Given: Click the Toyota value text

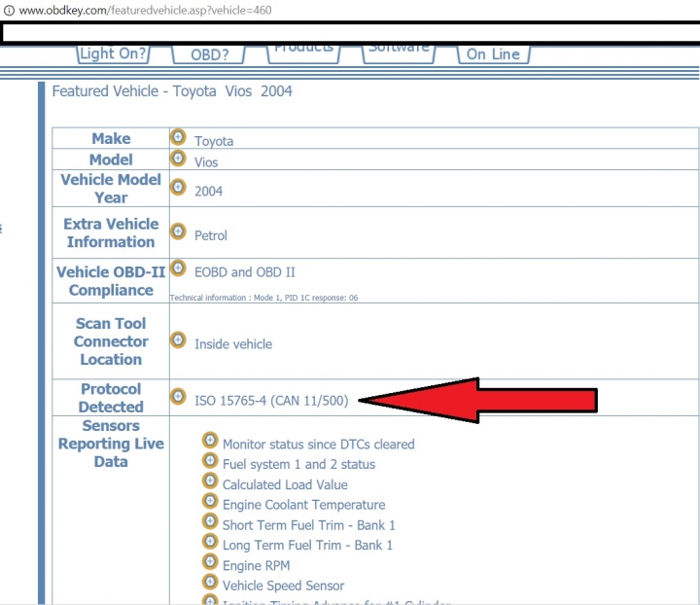Looking at the screenshot, I should click(214, 141).
